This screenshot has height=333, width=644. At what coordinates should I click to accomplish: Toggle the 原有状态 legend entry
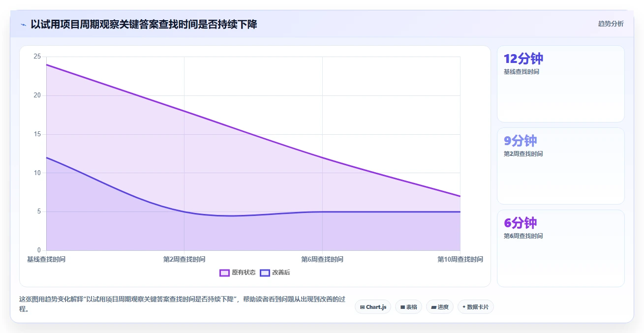[238, 272]
